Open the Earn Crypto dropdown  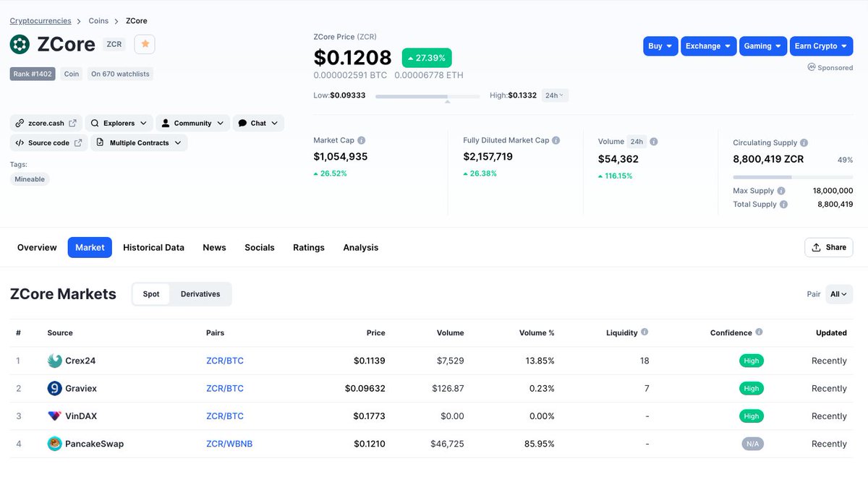pyautogui.click(x=821, y=46)
